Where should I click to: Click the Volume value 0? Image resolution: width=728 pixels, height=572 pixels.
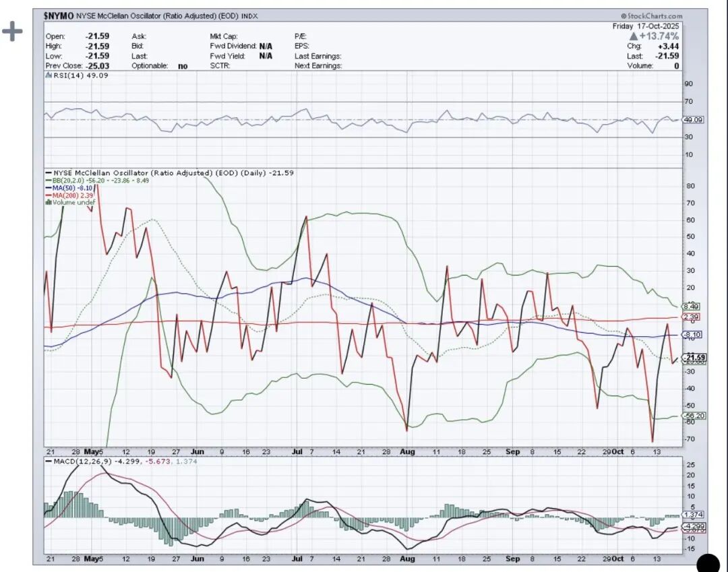click(677, 66)
